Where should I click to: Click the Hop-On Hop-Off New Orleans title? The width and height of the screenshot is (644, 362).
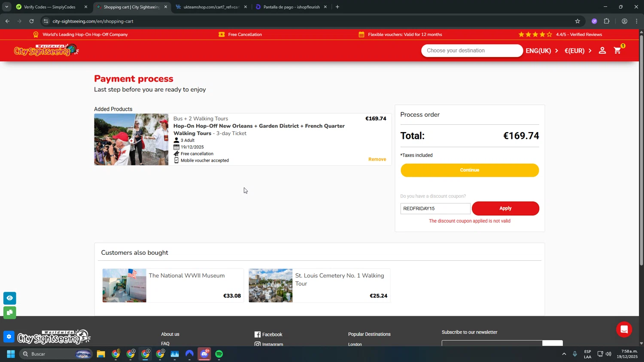click(259, 130)
